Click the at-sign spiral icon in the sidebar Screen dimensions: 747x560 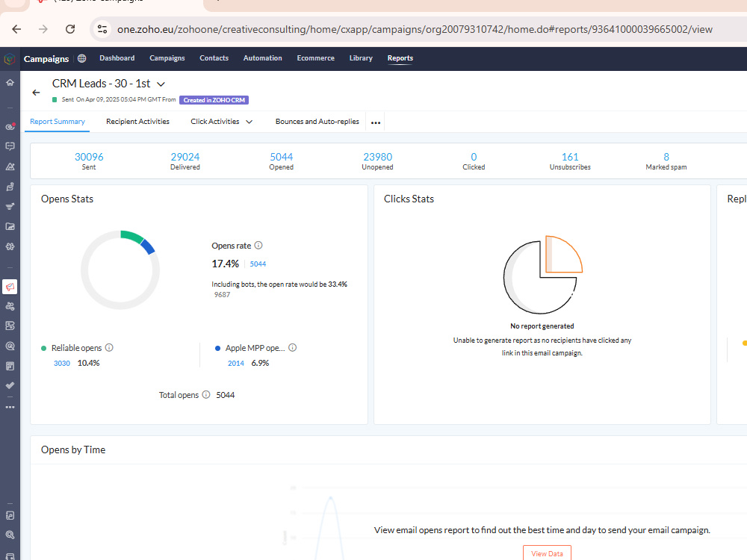[x=10, y=346]
